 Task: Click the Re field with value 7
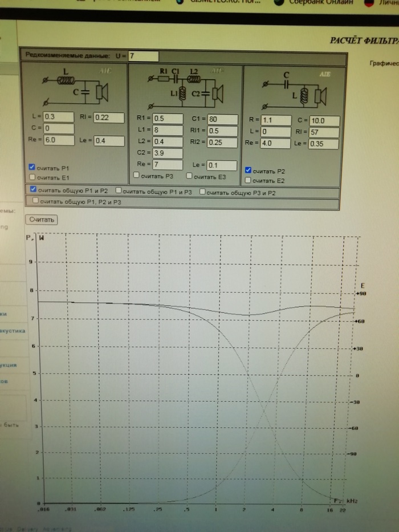point(168,165)
